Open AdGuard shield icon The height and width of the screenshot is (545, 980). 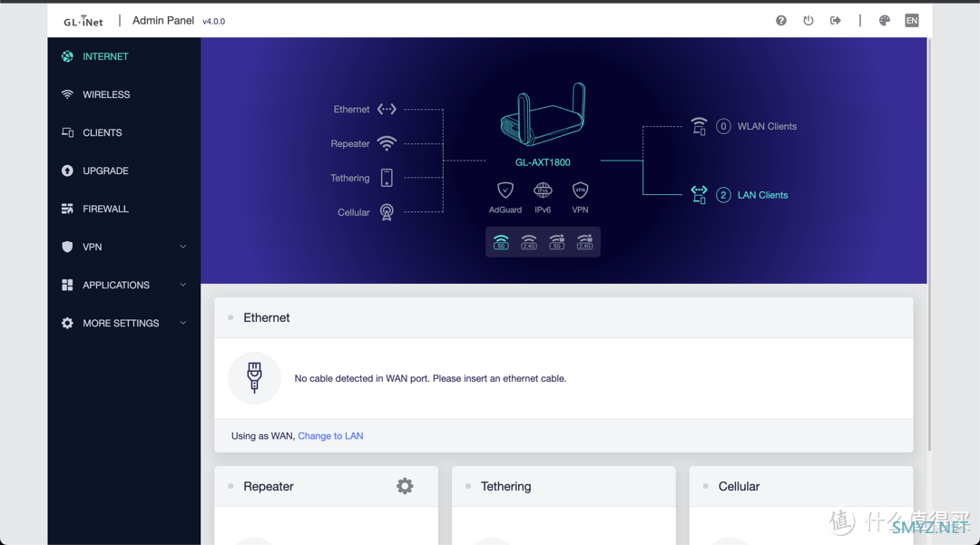505,190
